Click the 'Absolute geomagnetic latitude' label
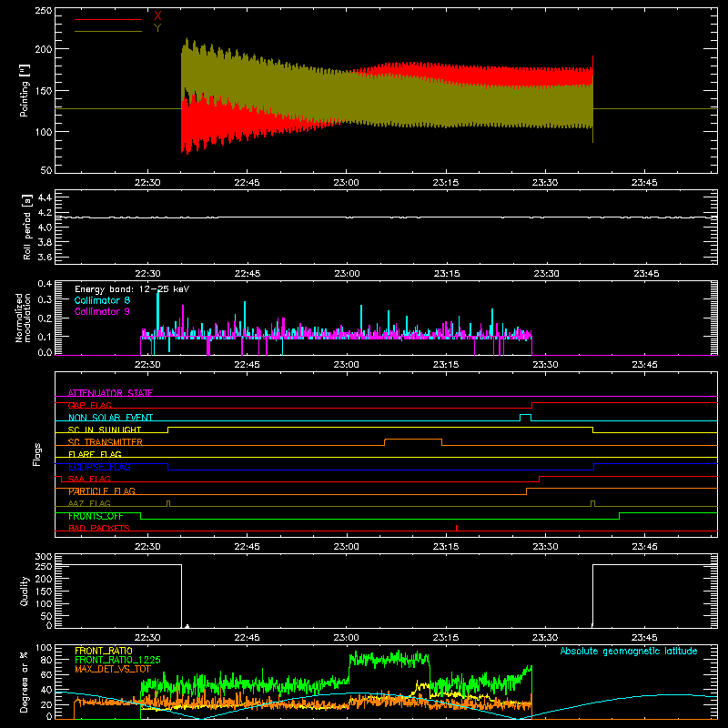The height and width of the screenshot is (728, 728). tap(629, 651)
